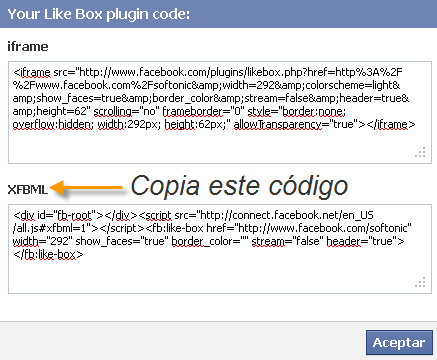The image size is (437, 360).
Task: Click the 'Your Like Box plugin code' title
Action: (99, 14)
